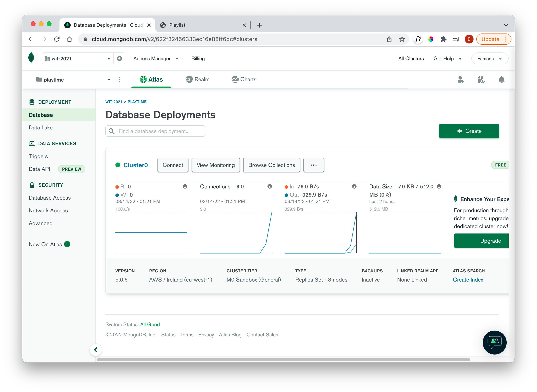Screen dimensions: 537x392
Task: Click the green Create button
Action: click(469, 131)
